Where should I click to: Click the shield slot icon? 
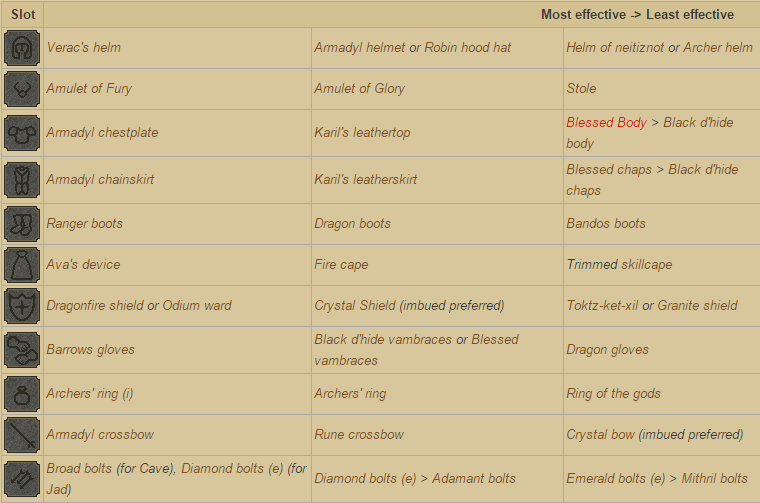pyautogui.click(x=22, y=306)
